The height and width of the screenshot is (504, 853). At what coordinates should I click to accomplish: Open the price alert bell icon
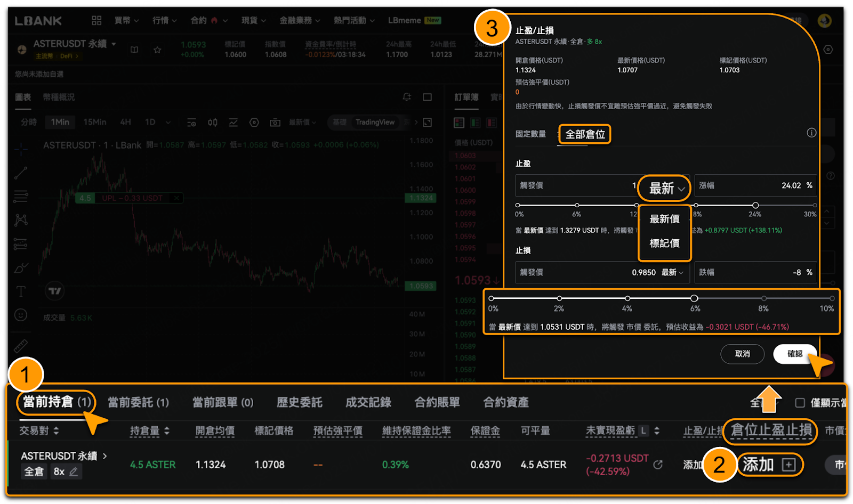[407, 97]
